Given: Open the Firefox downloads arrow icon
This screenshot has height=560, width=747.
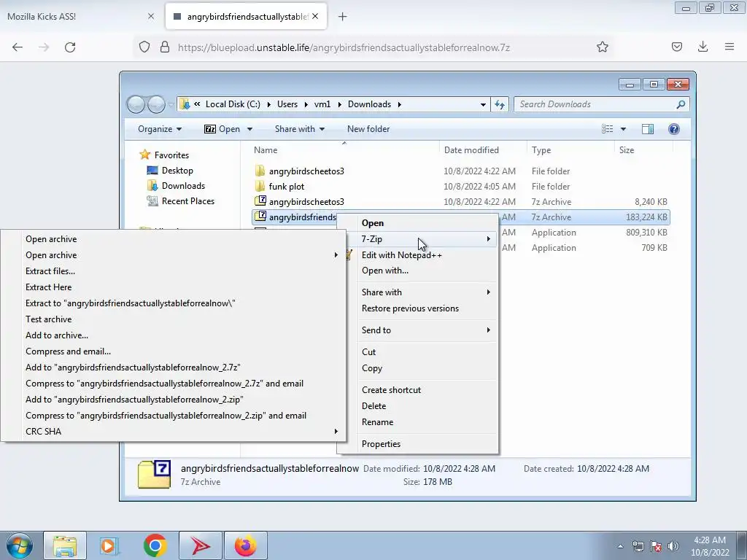Looking at the screenshot, I should [703, 47].
